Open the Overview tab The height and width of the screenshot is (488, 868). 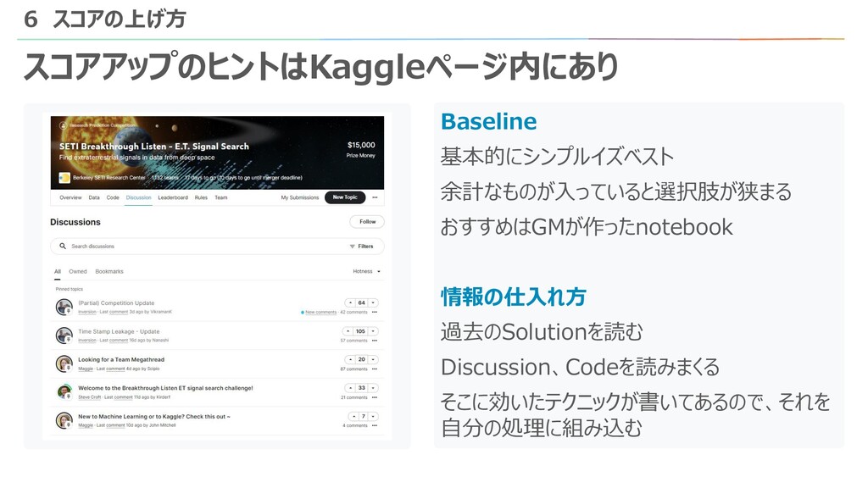click(70, 197)
